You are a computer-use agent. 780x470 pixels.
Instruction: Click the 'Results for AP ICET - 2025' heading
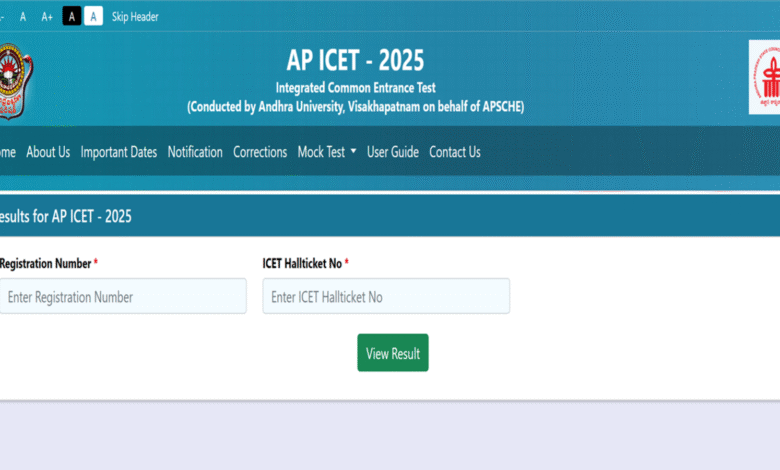(x=66, y=216)
